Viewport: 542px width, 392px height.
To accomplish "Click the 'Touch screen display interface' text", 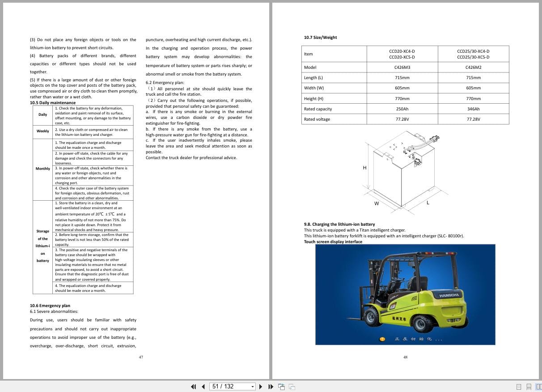I will (x=333, y=242).
